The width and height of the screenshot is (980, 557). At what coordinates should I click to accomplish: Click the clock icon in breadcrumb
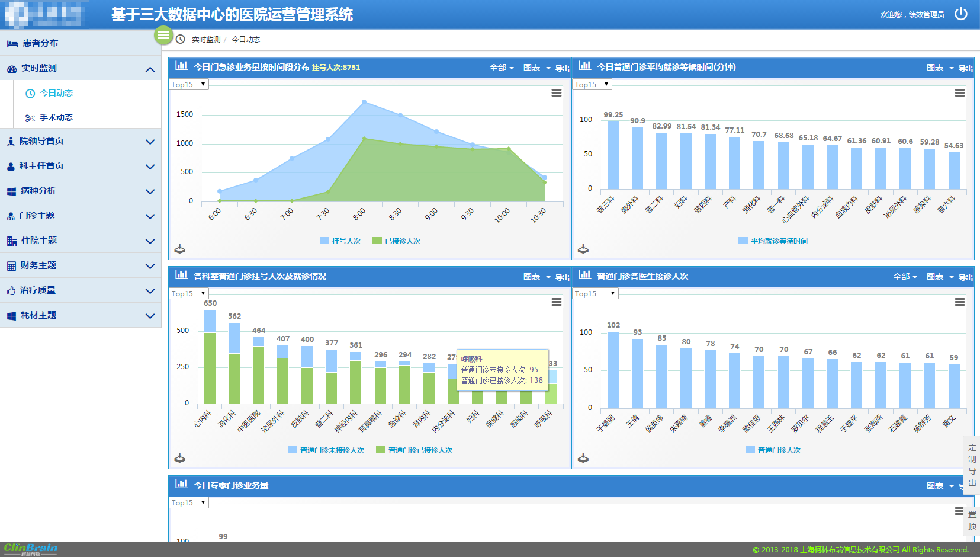pyautogui.click(x=181, y=39)
